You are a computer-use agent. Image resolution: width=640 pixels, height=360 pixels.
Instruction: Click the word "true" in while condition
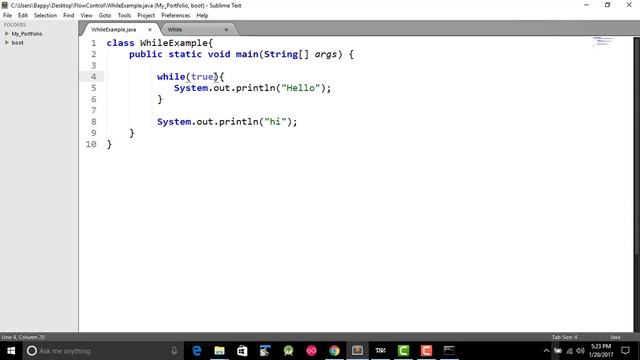(202, 77)
